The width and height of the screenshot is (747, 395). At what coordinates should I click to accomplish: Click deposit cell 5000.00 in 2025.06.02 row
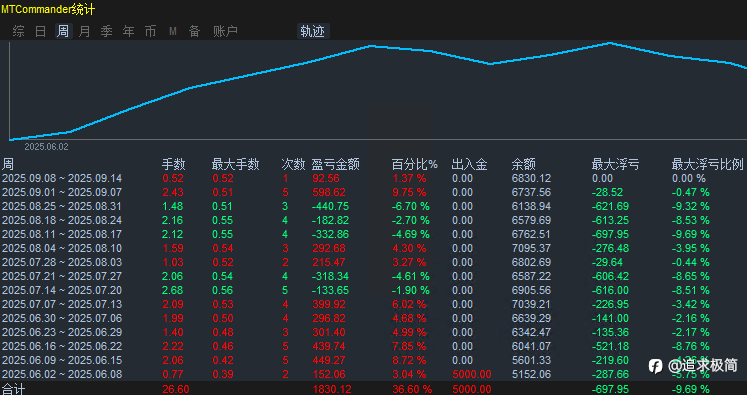(472, 374)
